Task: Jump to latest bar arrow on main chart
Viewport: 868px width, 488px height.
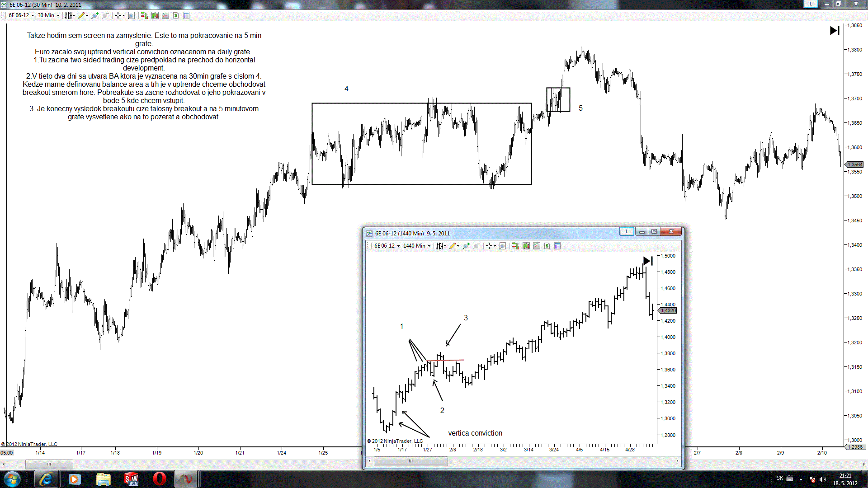Action: [x=835, y=30]
